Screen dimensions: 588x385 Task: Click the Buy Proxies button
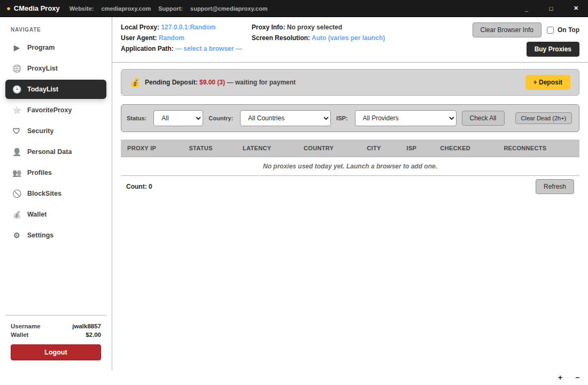pyautogui.click(x=553, y=49)
